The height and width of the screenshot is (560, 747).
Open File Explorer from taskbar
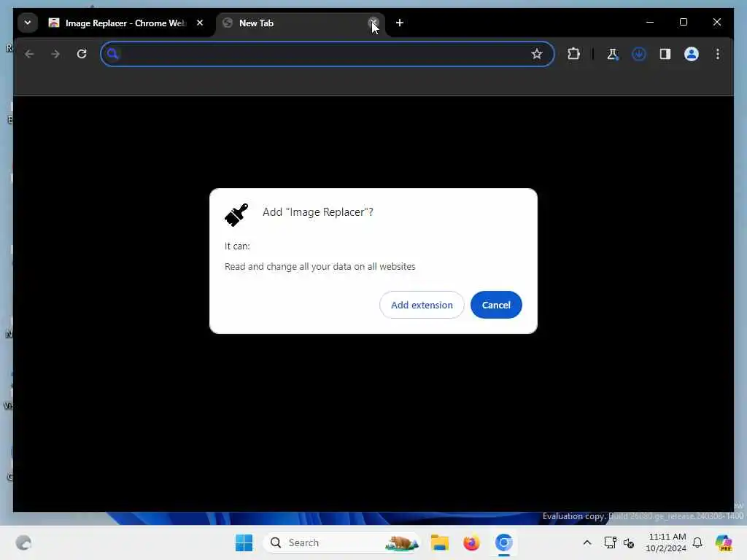pyautogui.click(x=440, y=542)
